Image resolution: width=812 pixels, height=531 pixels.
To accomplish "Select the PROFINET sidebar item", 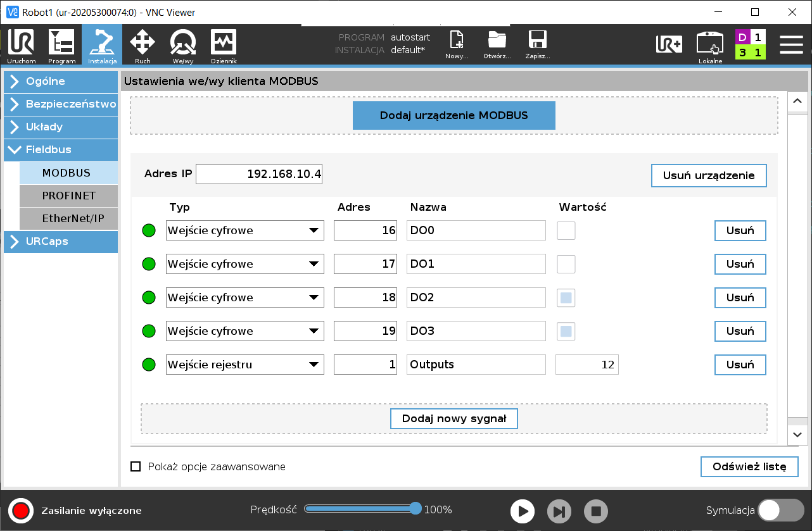I will pyautogui.click(x=68, y=196).
